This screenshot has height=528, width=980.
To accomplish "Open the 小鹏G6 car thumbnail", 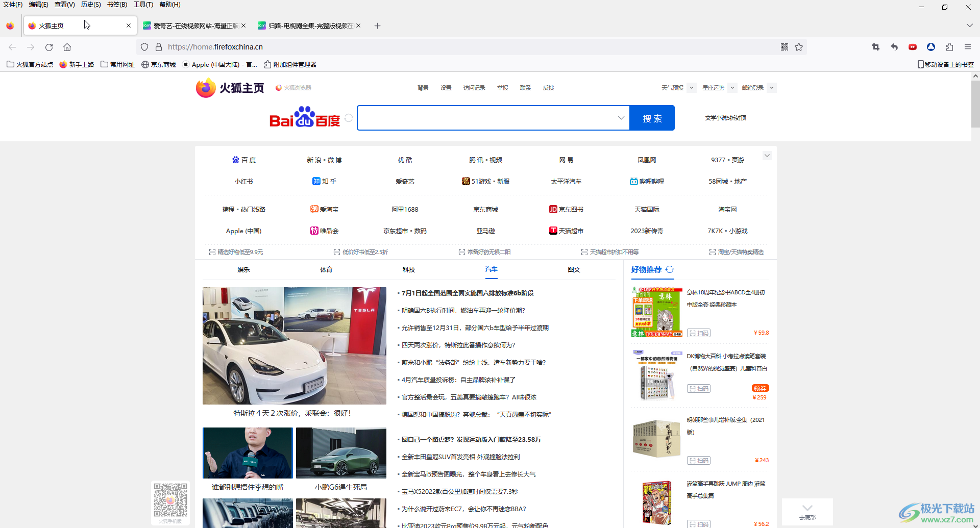I will [341, 453].
